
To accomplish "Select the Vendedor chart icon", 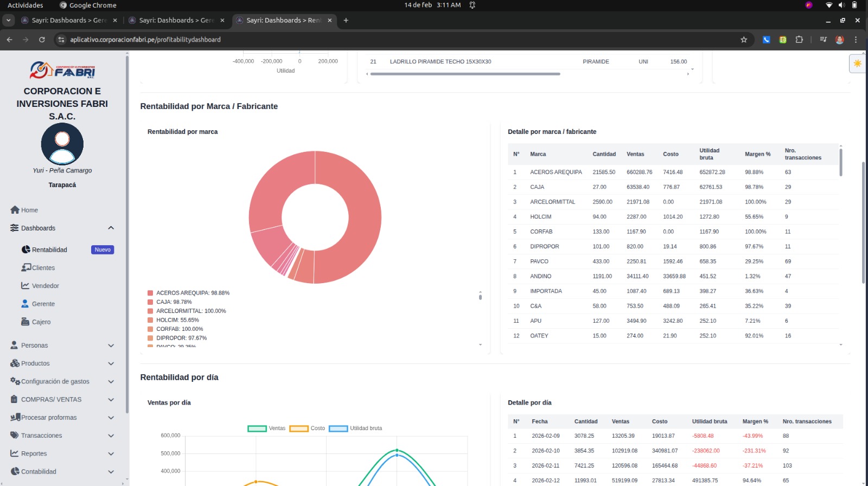I will [25, 285].
